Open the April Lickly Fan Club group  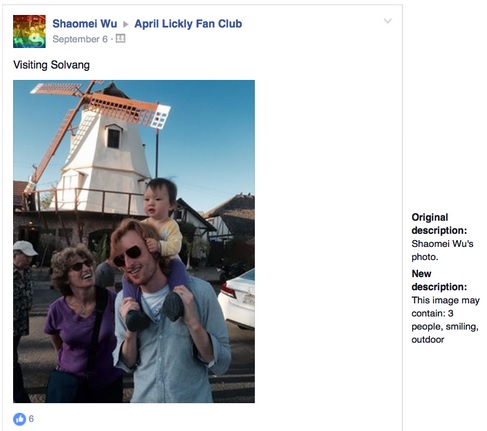tap(188, 24)
